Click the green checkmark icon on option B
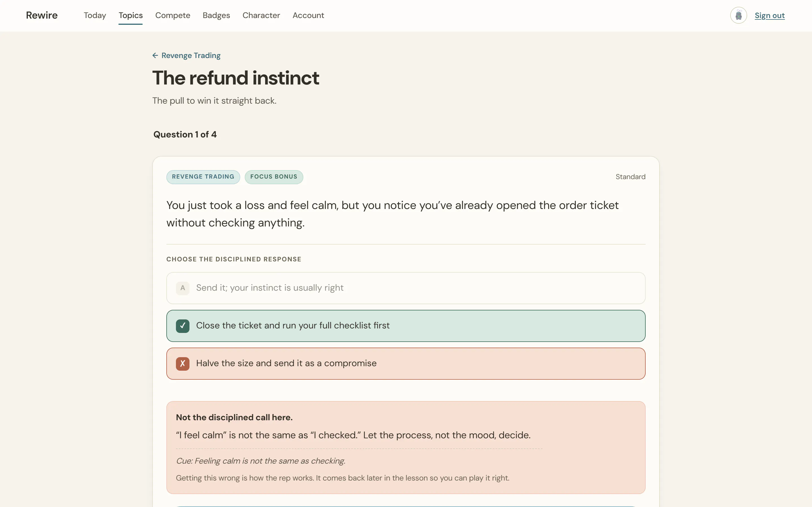812x507 pixels. [182, 326]
